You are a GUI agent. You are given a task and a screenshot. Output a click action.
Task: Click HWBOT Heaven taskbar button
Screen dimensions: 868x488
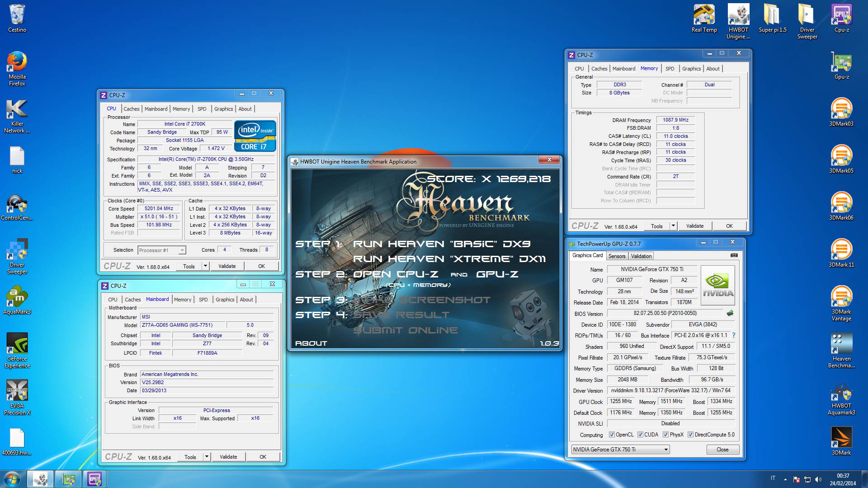pos(40,479)
